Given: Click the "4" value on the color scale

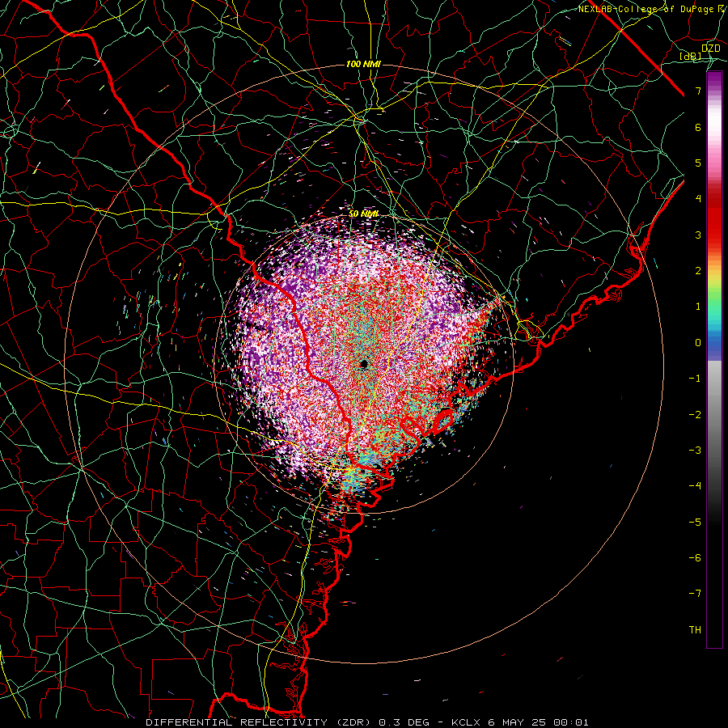Looking at the screenshot, I should (698, 199).
